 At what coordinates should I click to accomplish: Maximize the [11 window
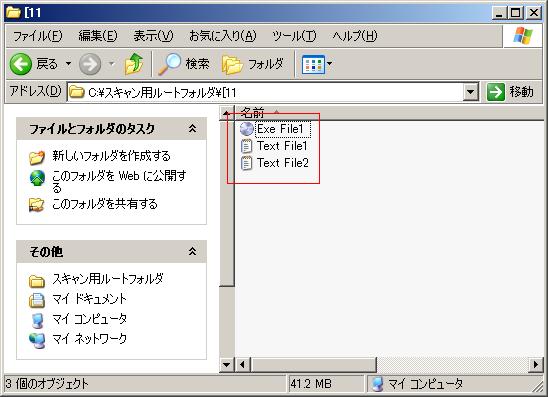coord(516,13)
